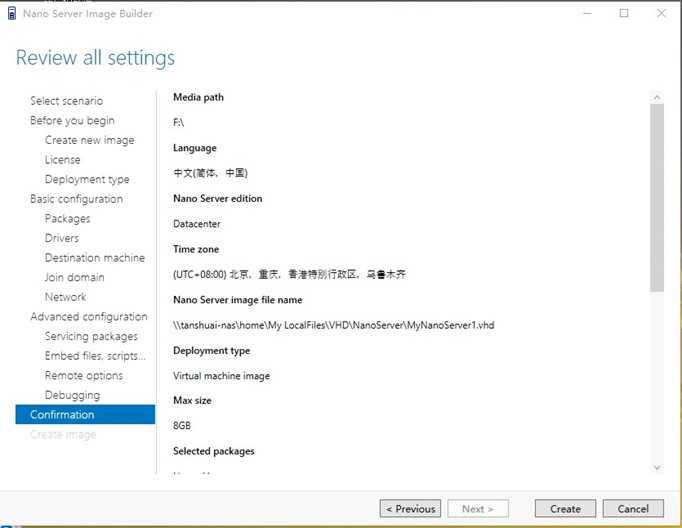Maximize the Nano Server Image Builder window
Image resolution: width=682 pixels, height=528 pixels.
click(x=624, y=13)
